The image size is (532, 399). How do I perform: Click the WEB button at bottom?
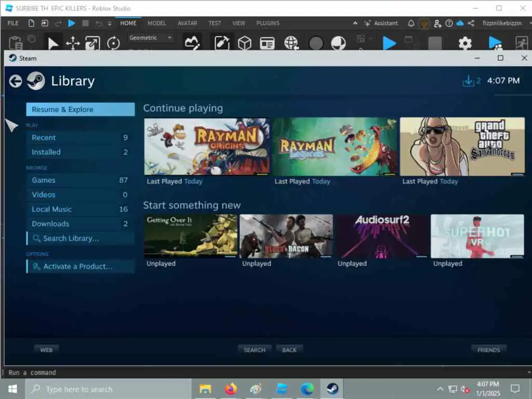click(x=46, y=350)
